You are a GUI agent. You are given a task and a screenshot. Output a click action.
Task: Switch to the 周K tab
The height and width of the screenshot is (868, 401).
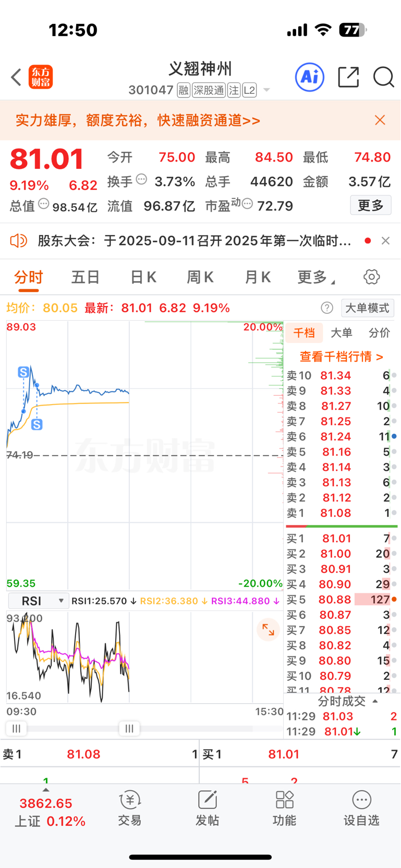(200, 277)
